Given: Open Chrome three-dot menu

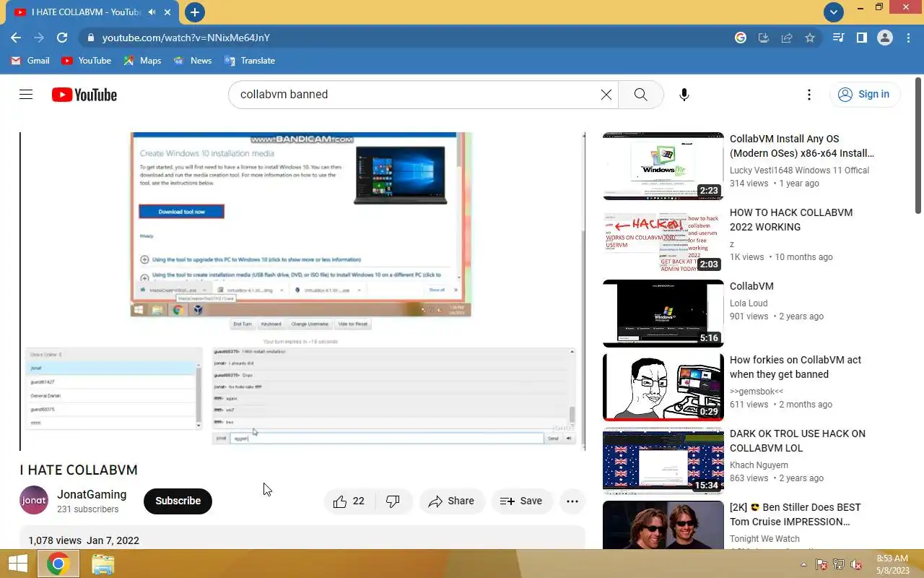Looking at the screenshot, I should (x=907, y=38).
